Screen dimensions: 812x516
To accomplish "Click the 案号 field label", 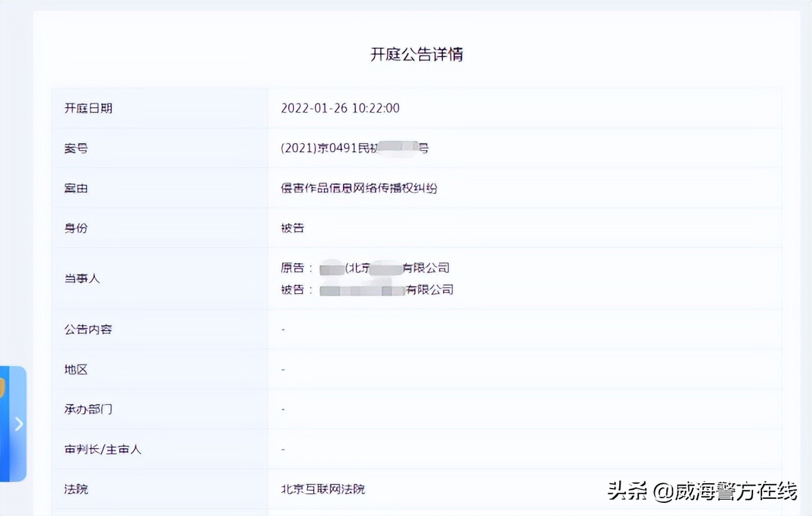I will pyautogui.click(x=75, y=148).
